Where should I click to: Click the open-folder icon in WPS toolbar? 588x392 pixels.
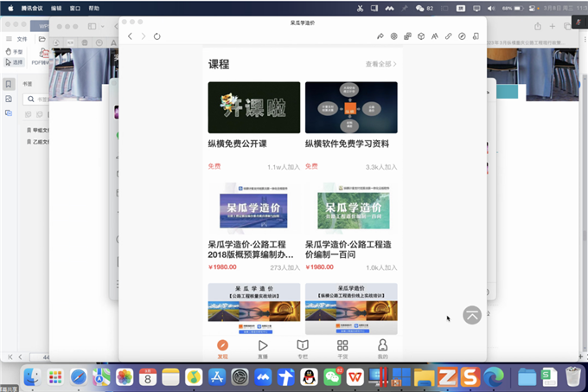pos(42,39)
